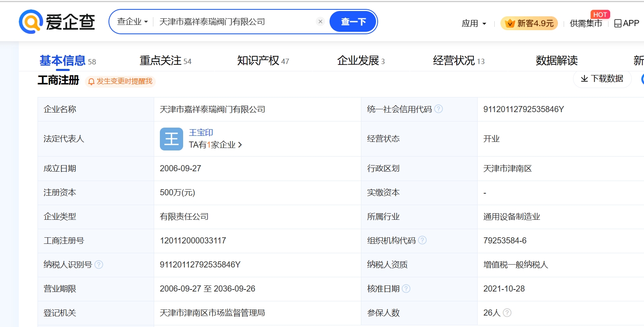Click the 增值税一般纳税人 taxpayer qualification value
644x327 pixels.
516,265
